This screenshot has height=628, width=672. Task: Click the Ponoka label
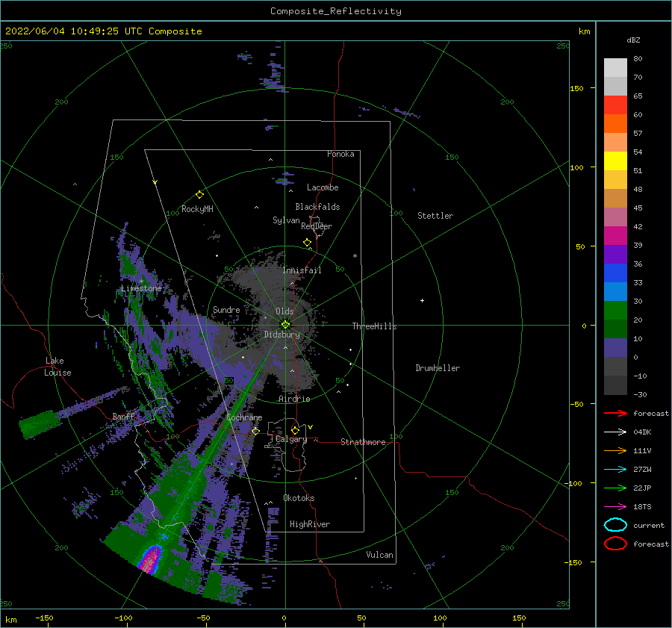(x=340, y=154)
